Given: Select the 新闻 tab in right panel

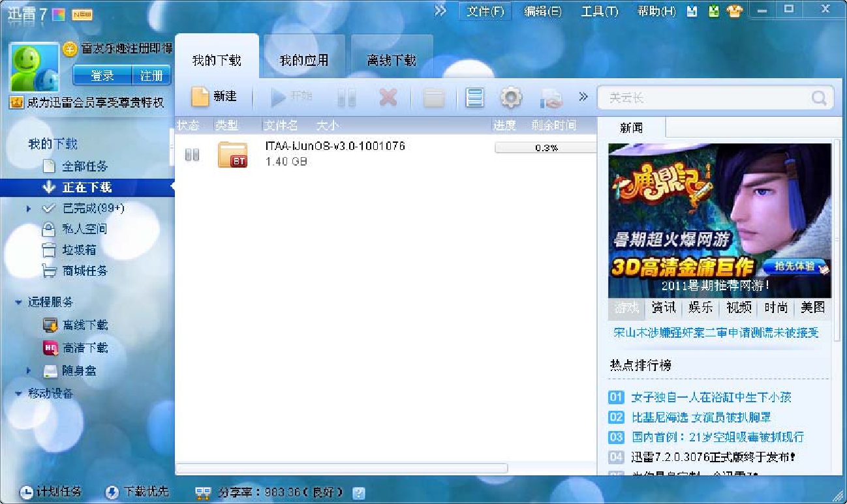Looking at the screenshot, I should point(631,128).
